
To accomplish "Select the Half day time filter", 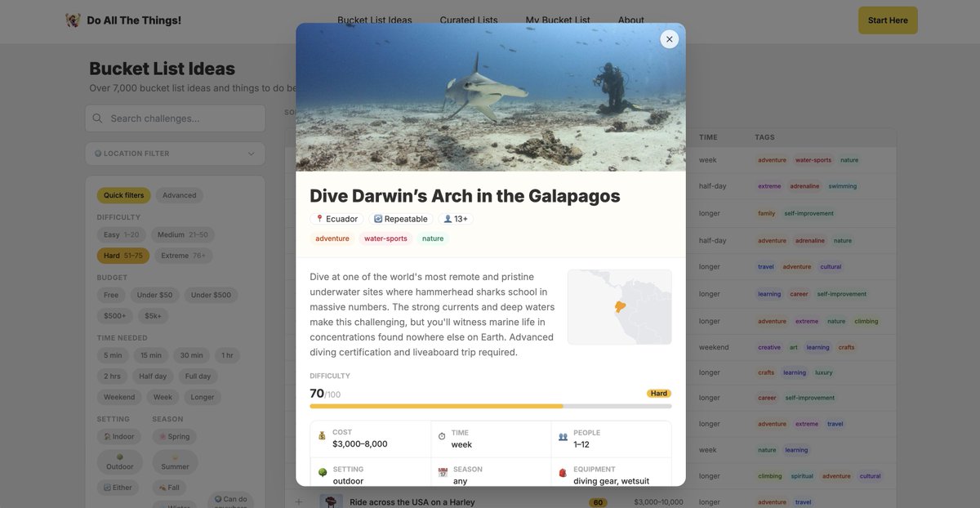I will point(153,377).
